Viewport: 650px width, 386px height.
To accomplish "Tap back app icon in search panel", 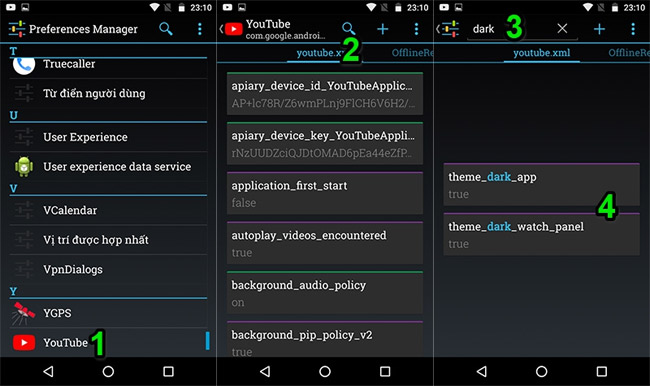I will click(448, 29).
